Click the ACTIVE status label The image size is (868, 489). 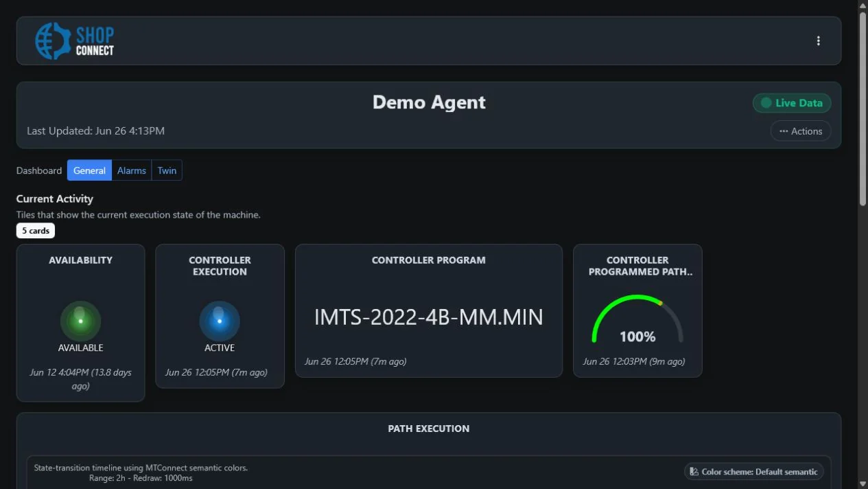pos(220,348)
